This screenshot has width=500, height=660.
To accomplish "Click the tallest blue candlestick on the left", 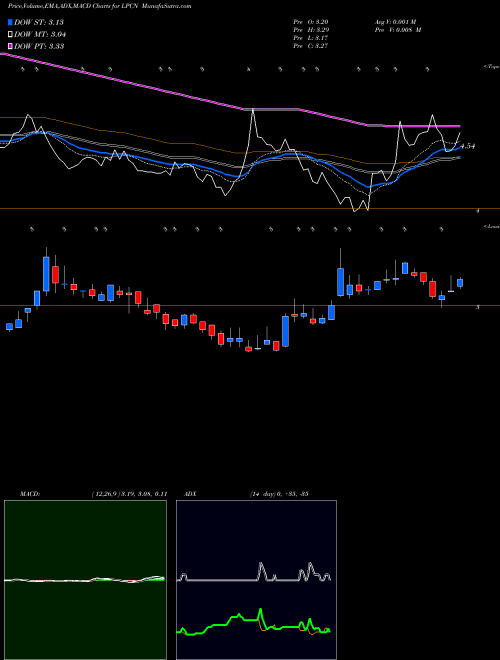I will pyautogui.click(x=46, y=274).
